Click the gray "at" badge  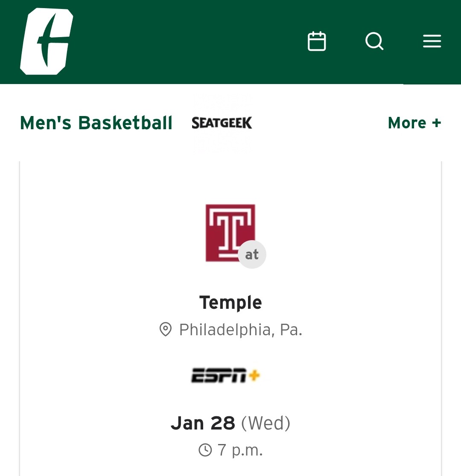(x=252, y=255)
